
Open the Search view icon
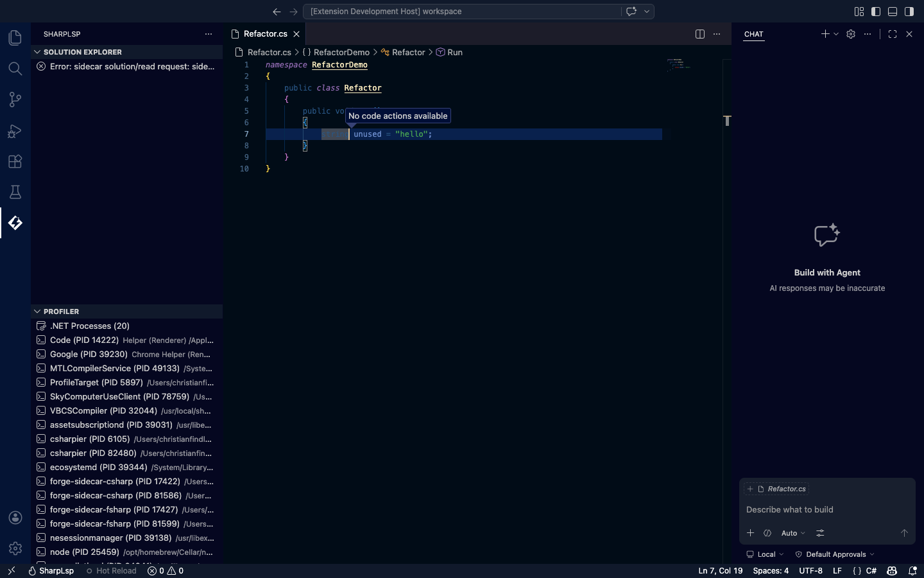click(15, 69)
